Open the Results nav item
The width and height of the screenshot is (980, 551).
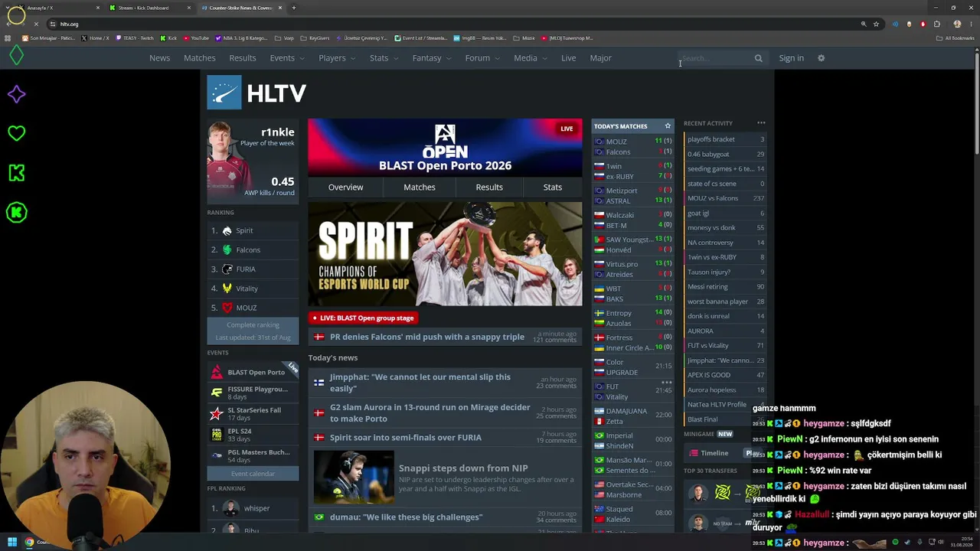pyautogui.click(x=243, y=58)
